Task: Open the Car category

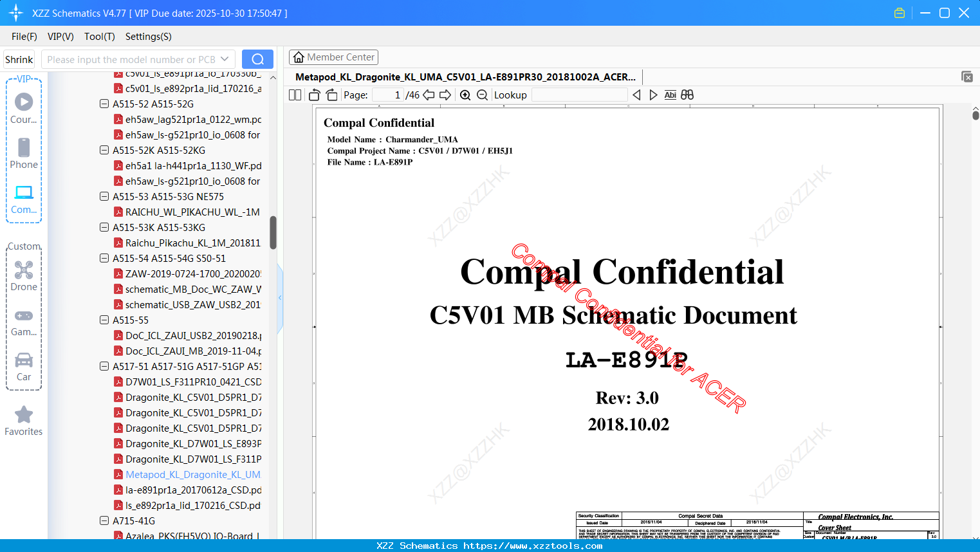Action: pyautogui.click(x=24, y=367)
